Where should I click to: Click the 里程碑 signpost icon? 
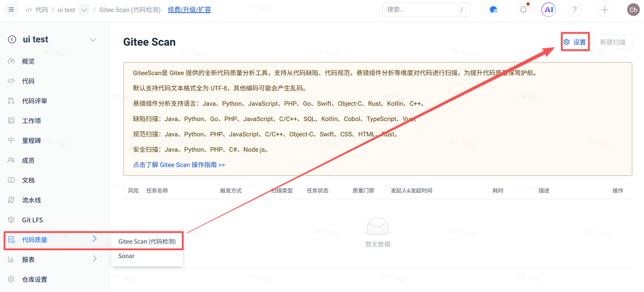point(11,141)
